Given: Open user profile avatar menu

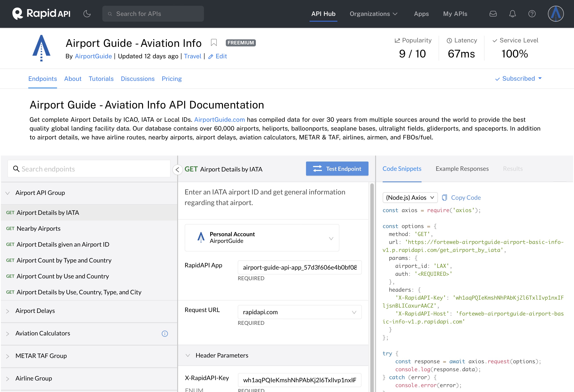Looking at the screenshot, I should pos(555,14).
